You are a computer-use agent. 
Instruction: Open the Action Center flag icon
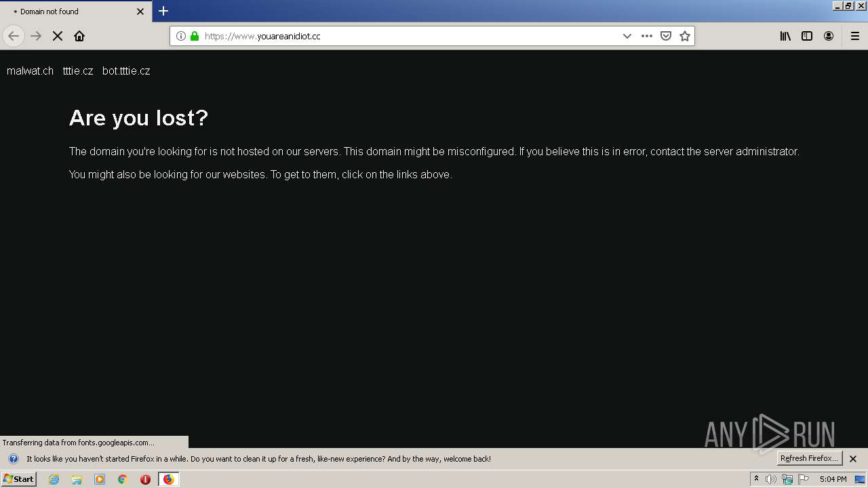tap(804, 479)
